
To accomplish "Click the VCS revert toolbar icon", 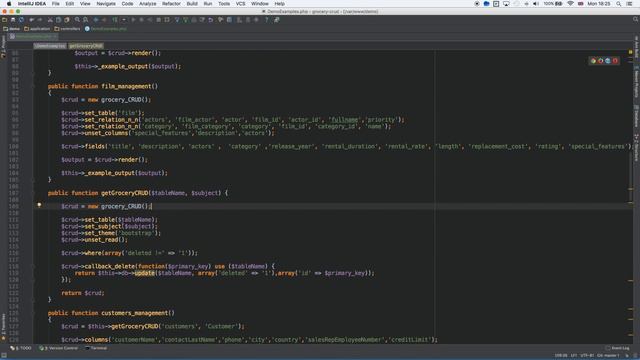I will (211, 20).
